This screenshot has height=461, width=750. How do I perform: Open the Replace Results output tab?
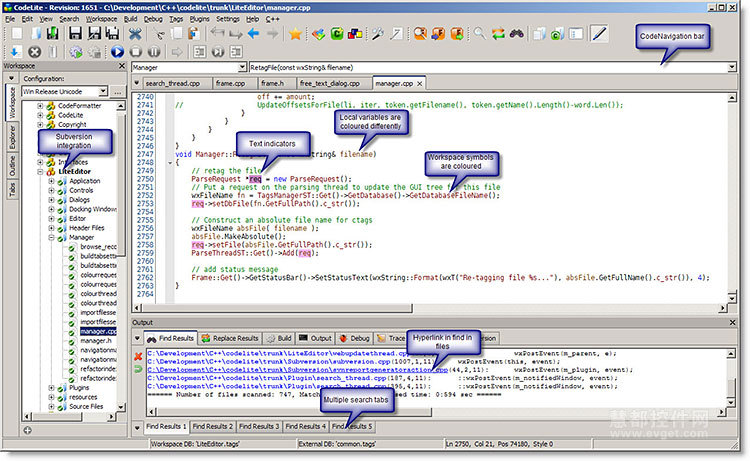coord(230,339)
